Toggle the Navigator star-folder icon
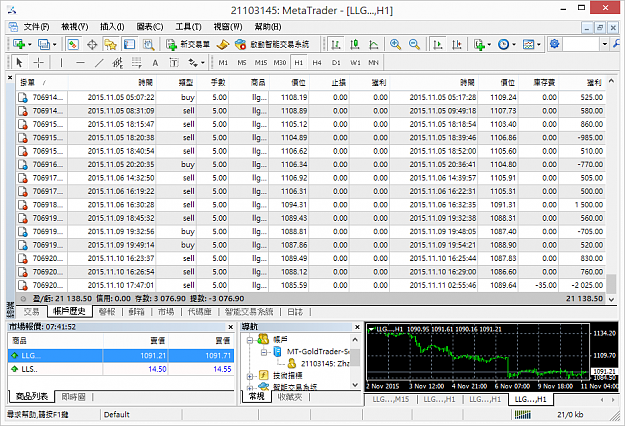The image size is (625, 426). [x=110, y=44]
